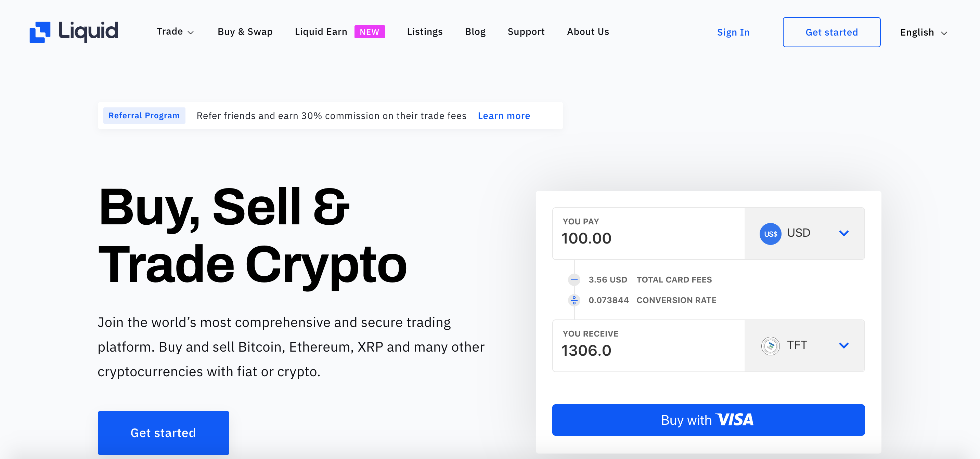The height and width of the screenshot is (459, 980).
Task: Open the English language selector
Action: tap(923, 32)
